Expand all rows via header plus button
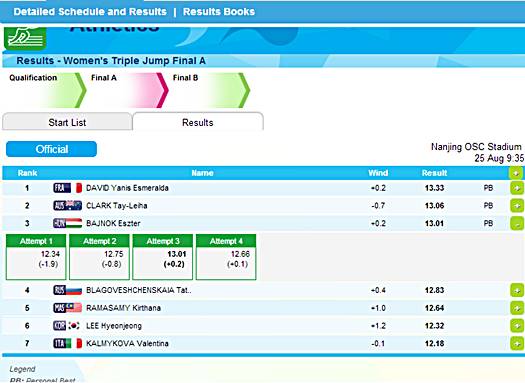This screenshot has width=525, height=383. pyautogui.click(x=516, y=173)
